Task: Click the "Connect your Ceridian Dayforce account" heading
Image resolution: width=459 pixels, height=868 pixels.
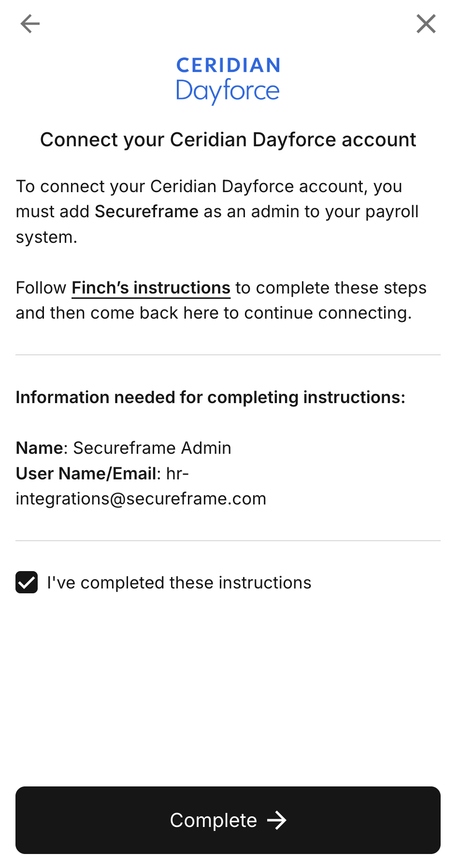Action: 228,140
